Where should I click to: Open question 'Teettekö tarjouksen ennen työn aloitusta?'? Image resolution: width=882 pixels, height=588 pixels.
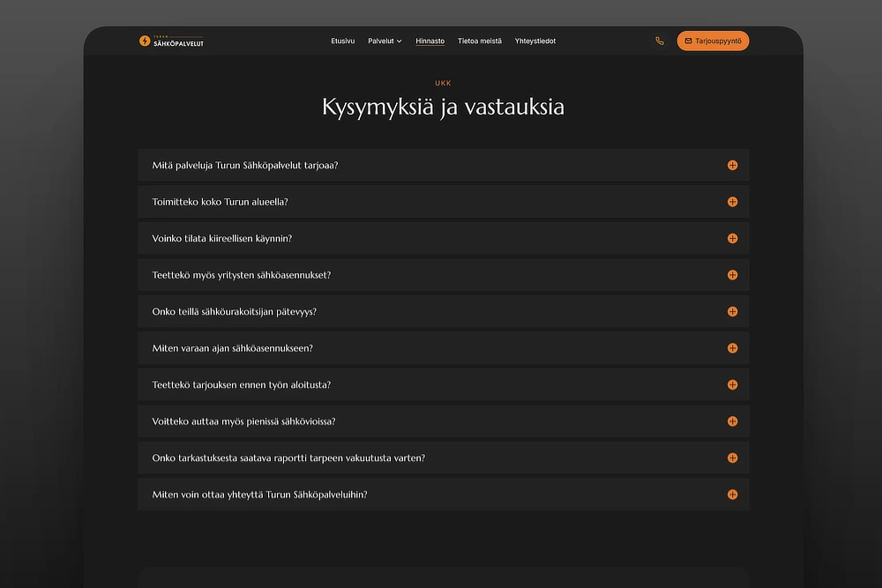tap(444, 384)
